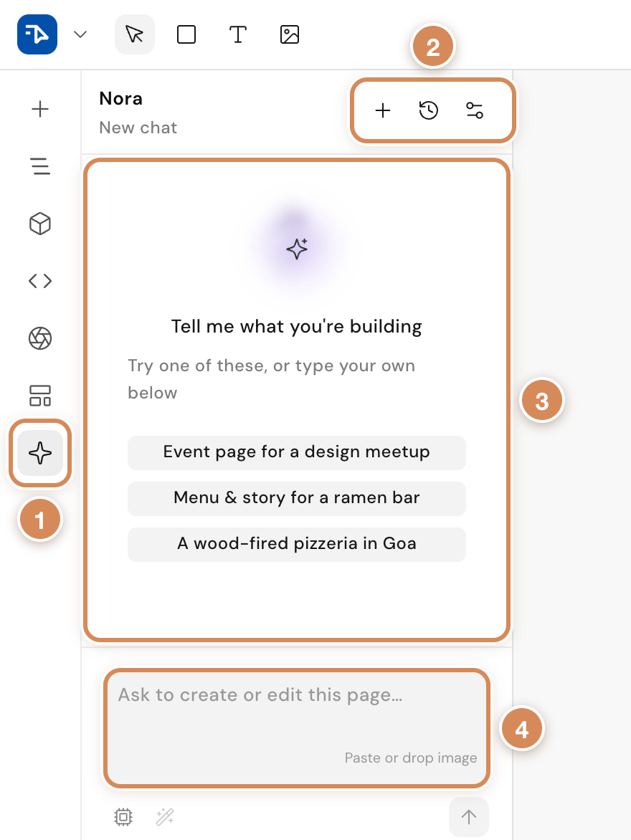The image size is (631, 840).
Task: Open the components cube sidebar icon
Action: [40, 224]
